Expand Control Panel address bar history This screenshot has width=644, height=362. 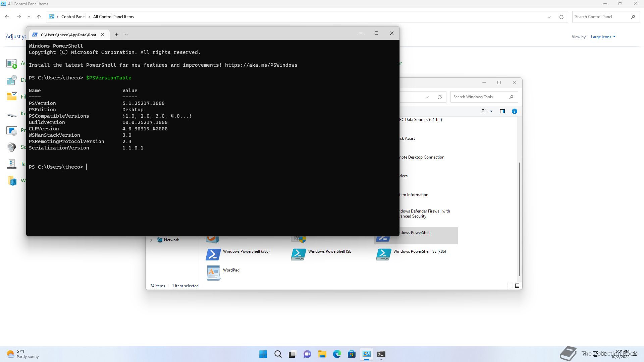549,17
